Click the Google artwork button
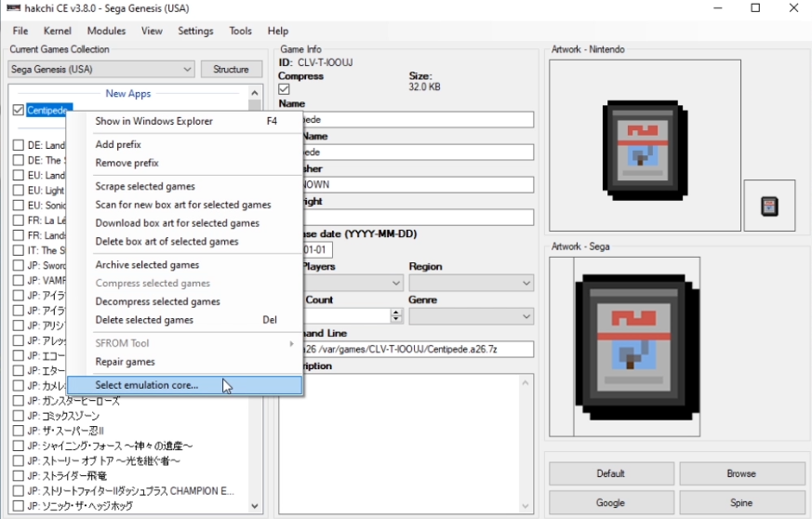This screenshot has height=519, width=812. 611,503
